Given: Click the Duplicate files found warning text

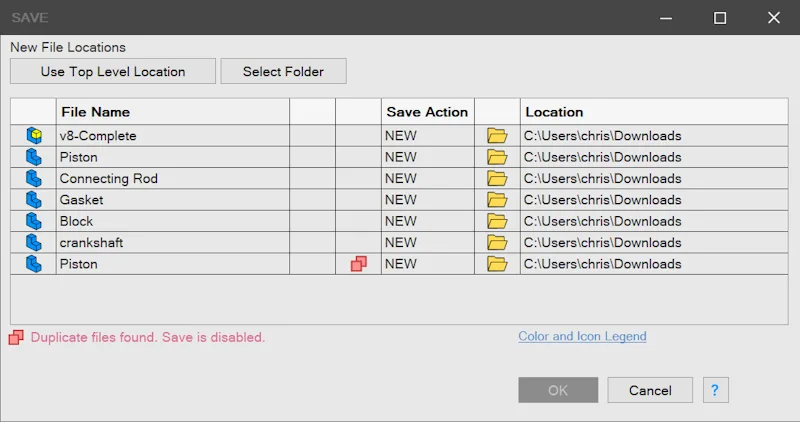Looking at the screenshot, I should [x=148, y=337].
